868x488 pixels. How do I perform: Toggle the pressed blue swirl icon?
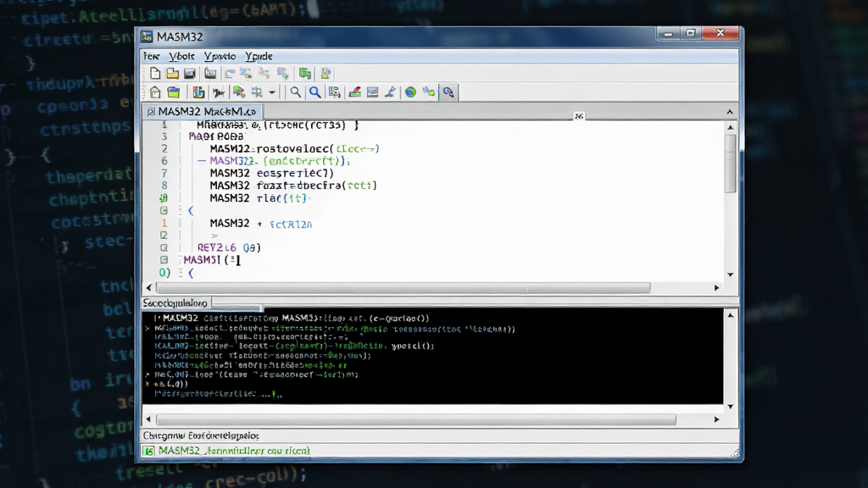(x=448, y=92)
